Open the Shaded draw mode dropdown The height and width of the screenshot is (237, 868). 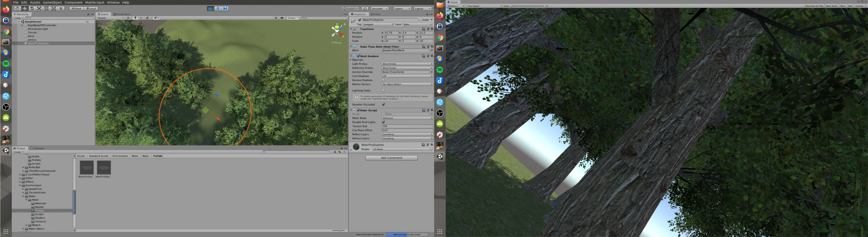coord(111,18)
